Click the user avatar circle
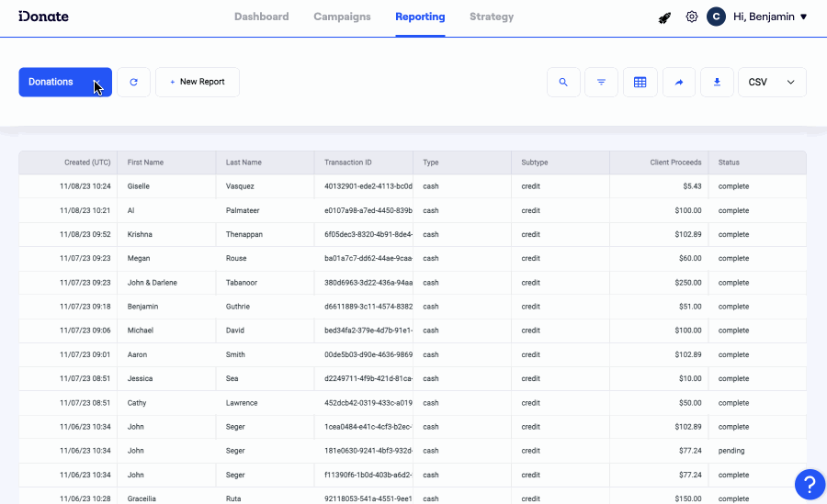The image size is (827, 504). (x=716, y=17)
